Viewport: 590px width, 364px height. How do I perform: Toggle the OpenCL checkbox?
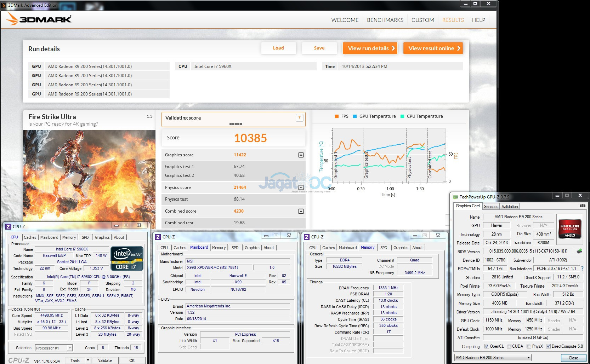coord(487,346)
